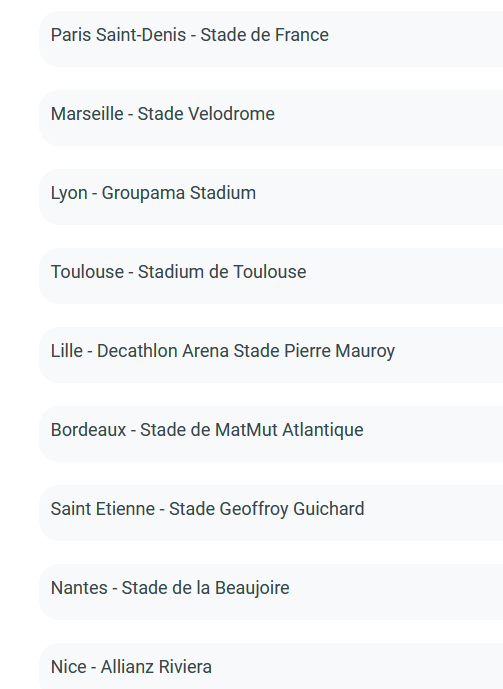Click the 'Pierre Mauroy' text in Lille row

340,351
